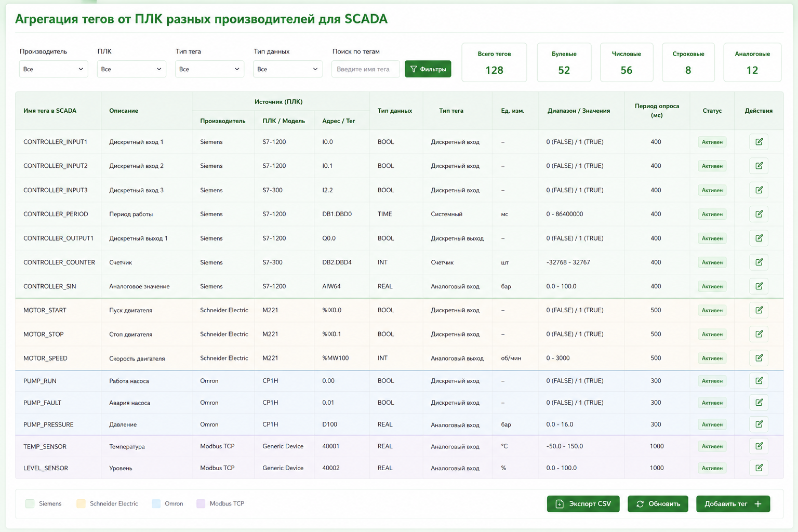
Task: Edit the PUMP_FAULT tag
Action: 759,403
